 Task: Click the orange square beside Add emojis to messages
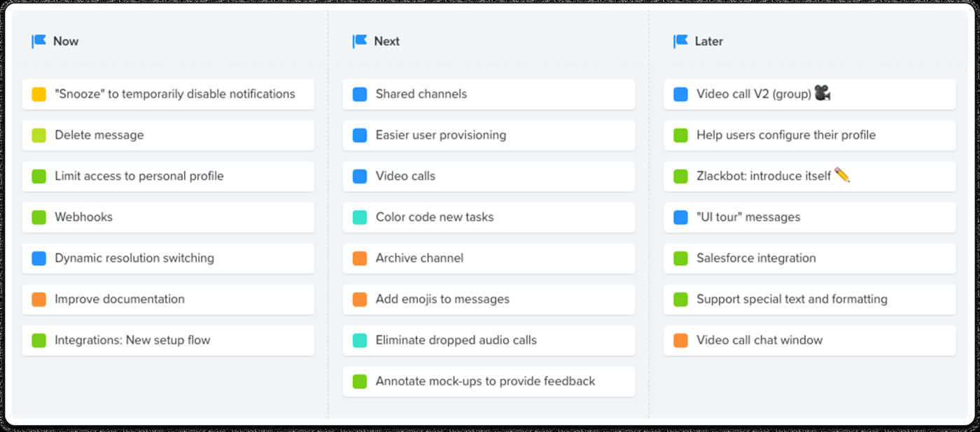tap(360, 299)
